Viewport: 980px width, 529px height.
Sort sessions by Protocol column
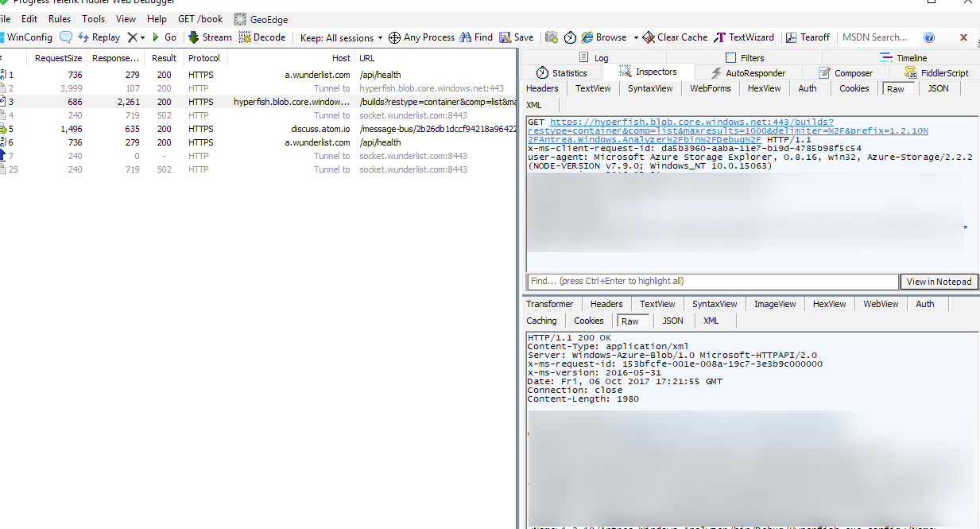(204, 58)
